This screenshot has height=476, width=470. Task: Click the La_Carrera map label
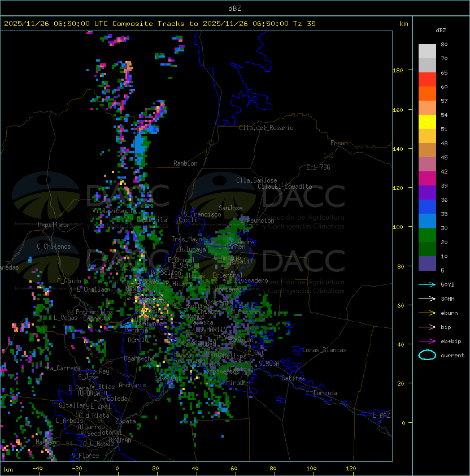pyautogui.click(x=63, y=368)
